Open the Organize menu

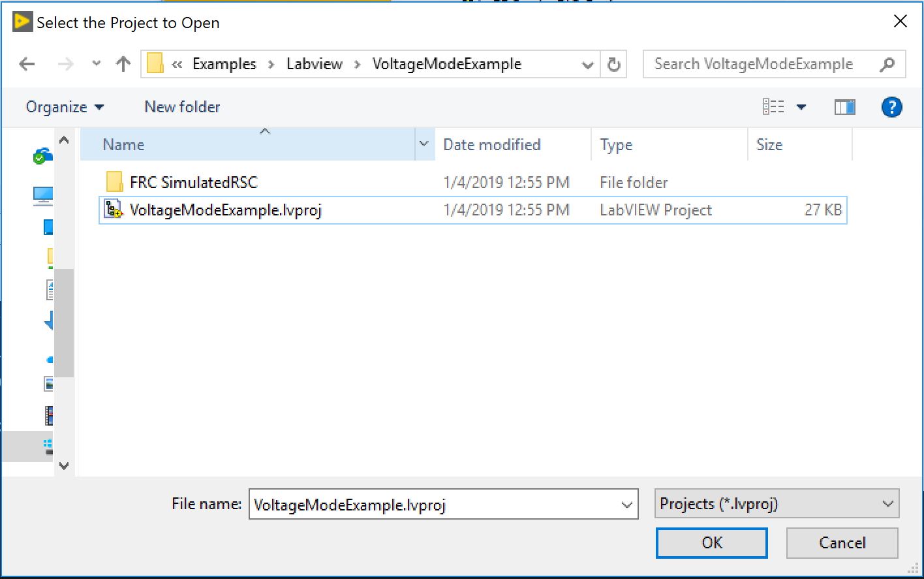click(65, 107)
